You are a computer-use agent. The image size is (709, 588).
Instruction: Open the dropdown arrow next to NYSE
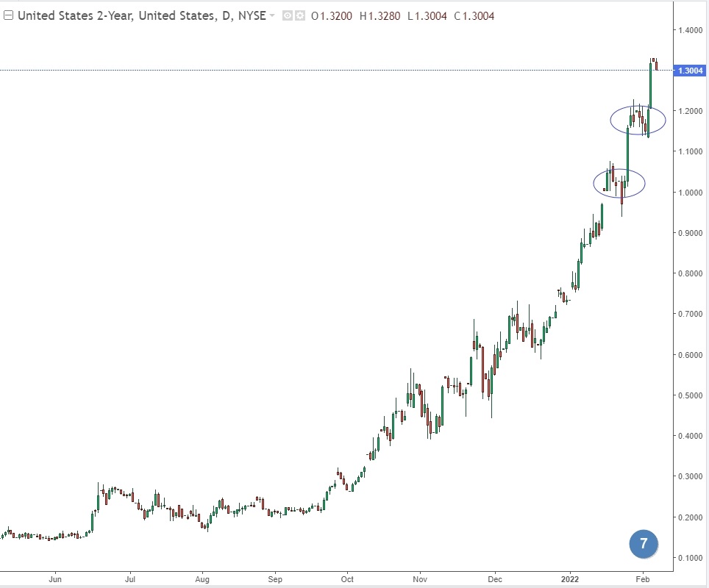click(273, 15)
